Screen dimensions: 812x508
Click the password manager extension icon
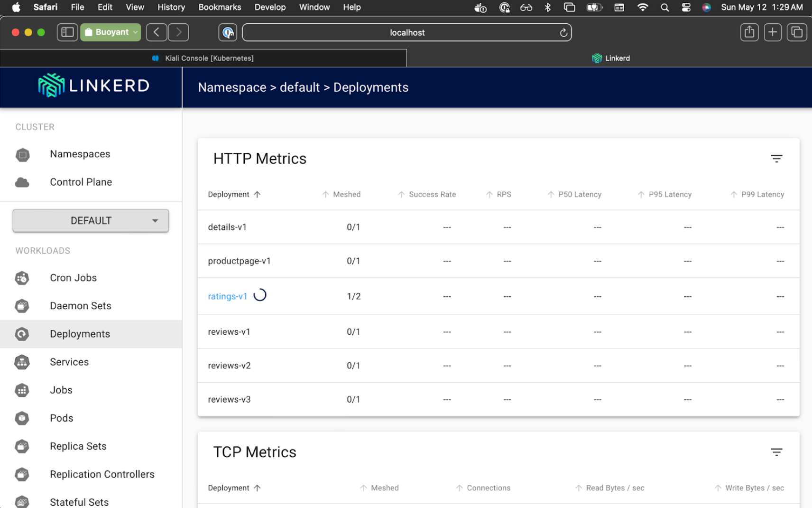228,32
